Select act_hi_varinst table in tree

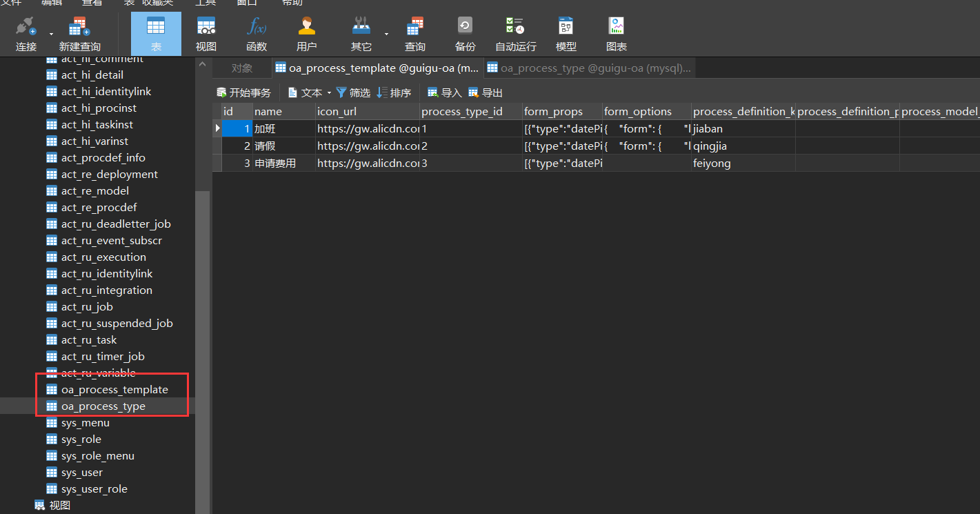click(x=95, y=141)
